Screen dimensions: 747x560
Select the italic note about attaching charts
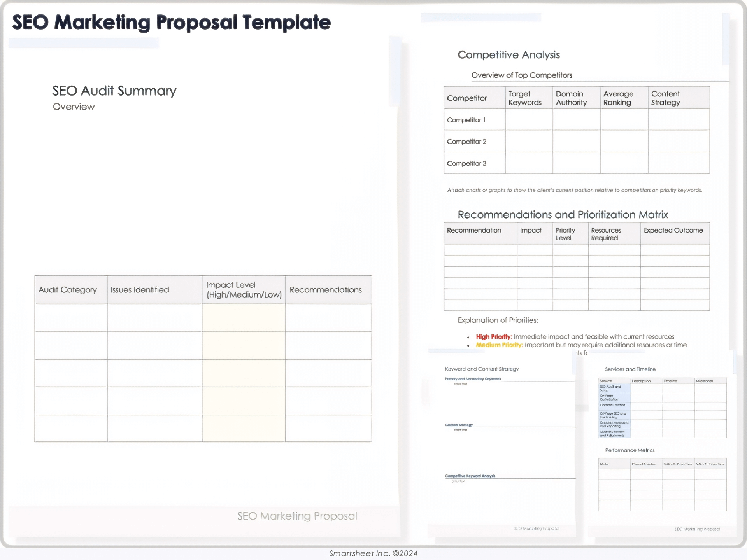tap(575, 190)
